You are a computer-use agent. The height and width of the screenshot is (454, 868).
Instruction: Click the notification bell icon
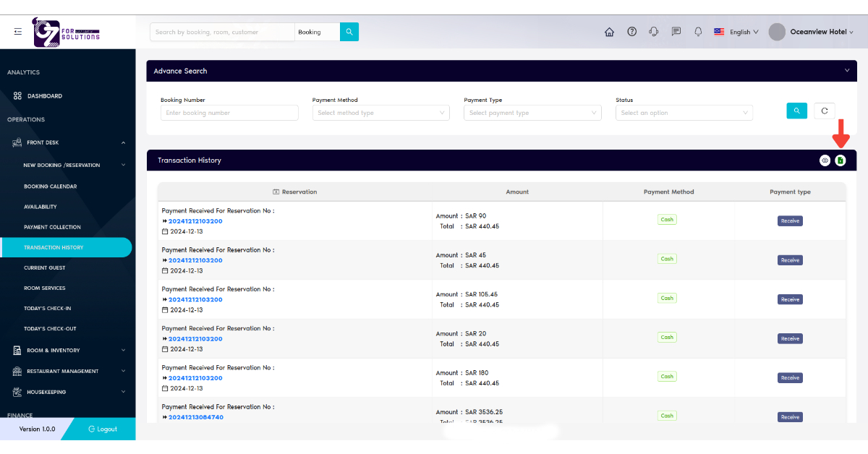tap(698, 32)
